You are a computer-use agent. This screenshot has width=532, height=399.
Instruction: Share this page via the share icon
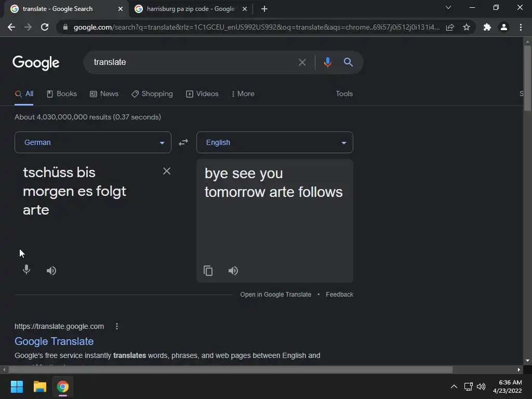450,27
